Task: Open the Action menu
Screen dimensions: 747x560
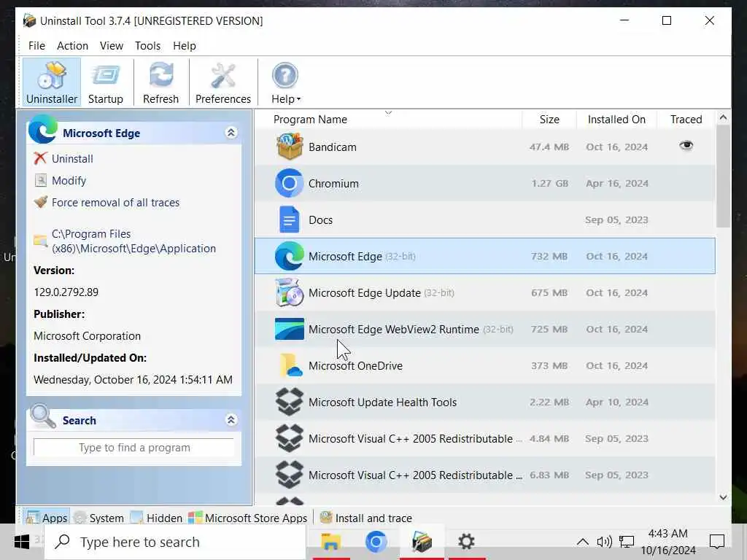Action: [x=72, y=46]
